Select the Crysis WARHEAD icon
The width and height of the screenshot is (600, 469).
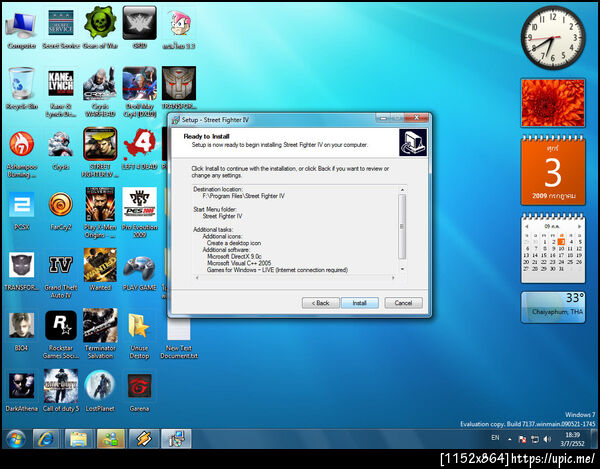100,92
